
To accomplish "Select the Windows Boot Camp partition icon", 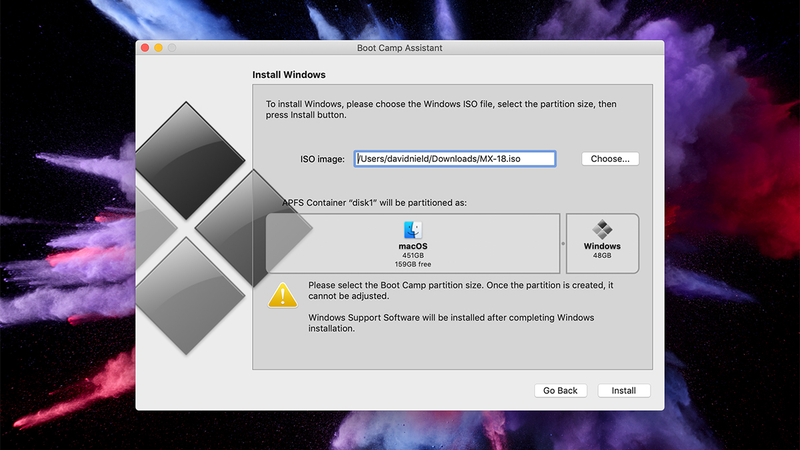I will pyautogui.click(x=602, y=229).
